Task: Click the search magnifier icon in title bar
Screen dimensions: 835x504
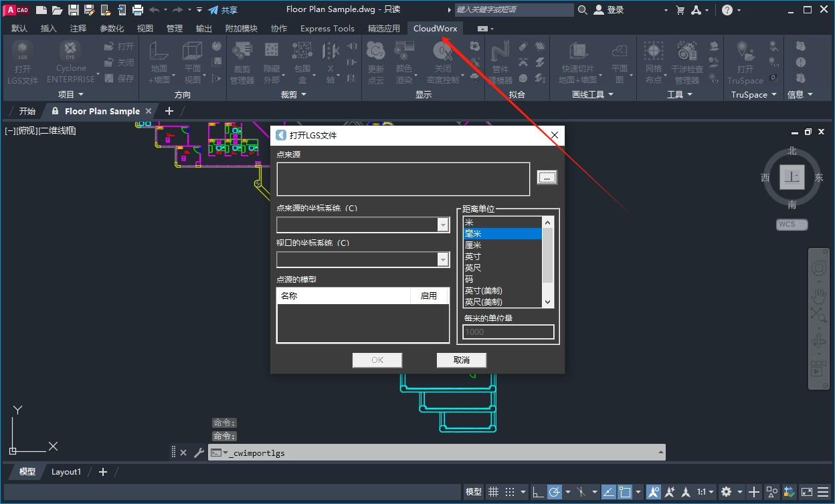Action: (583, 10)
